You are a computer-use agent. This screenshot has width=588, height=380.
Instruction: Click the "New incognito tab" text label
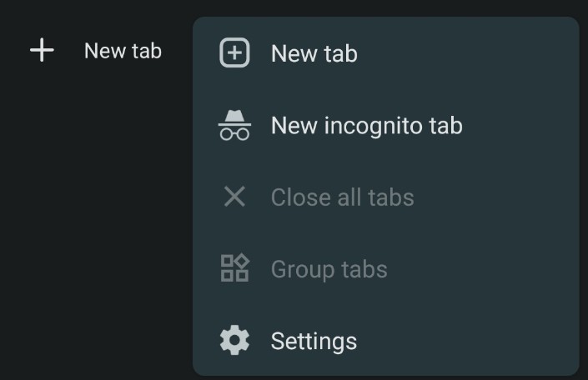(x=366, y=126)
